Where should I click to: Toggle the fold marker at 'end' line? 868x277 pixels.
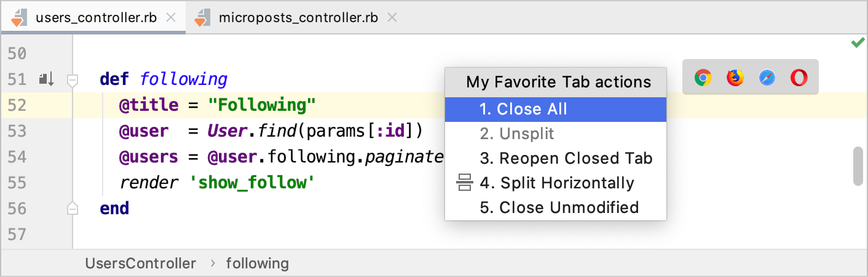[x=73, y=208]
